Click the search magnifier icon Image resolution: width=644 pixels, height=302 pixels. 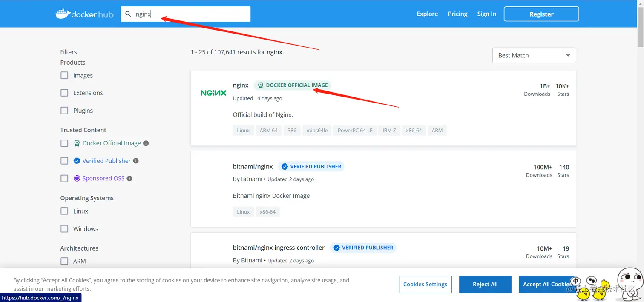128,14
